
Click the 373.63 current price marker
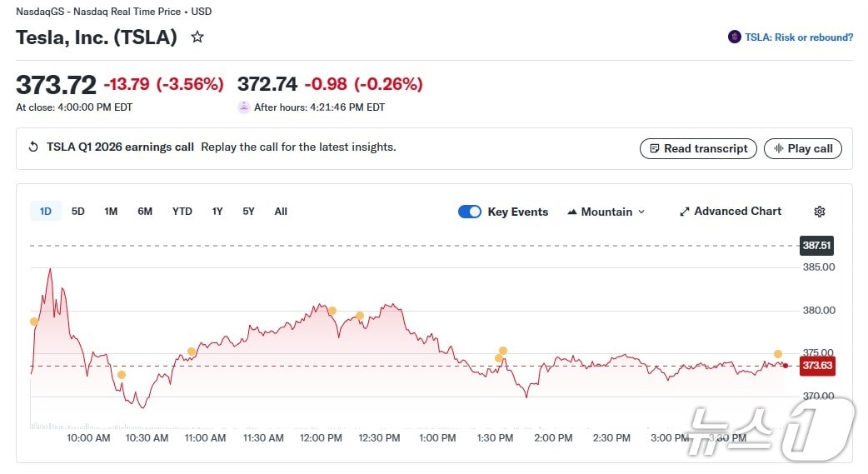(x=816, y=366)
